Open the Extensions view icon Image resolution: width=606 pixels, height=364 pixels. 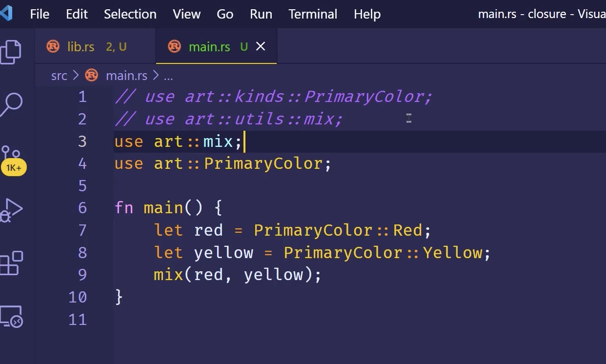pos(12,263)
